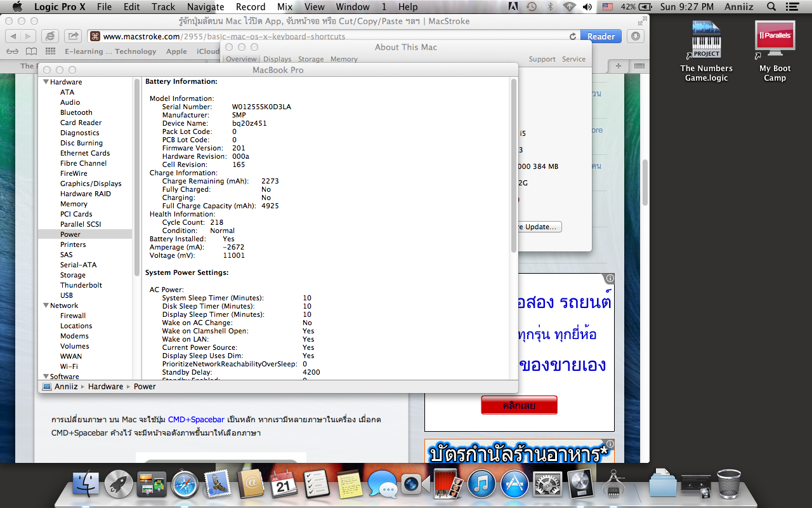The height and width of the screenshot is (508, 812).
Task: Open Spotlight search in the menu bar
Action: point(771,7)
